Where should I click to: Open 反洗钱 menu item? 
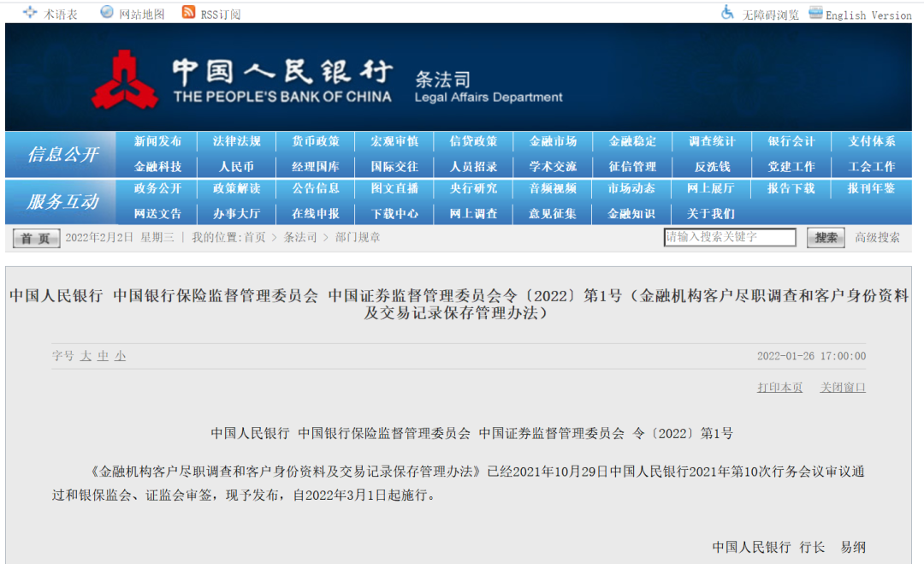[x=712, y=167]
